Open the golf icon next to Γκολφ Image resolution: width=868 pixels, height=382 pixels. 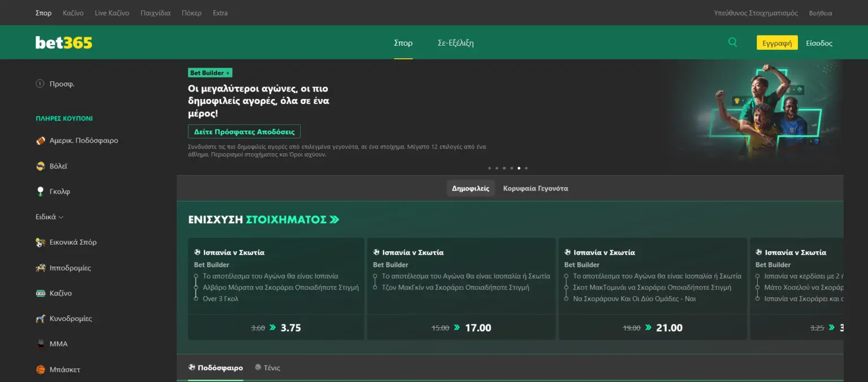point(40,192)
